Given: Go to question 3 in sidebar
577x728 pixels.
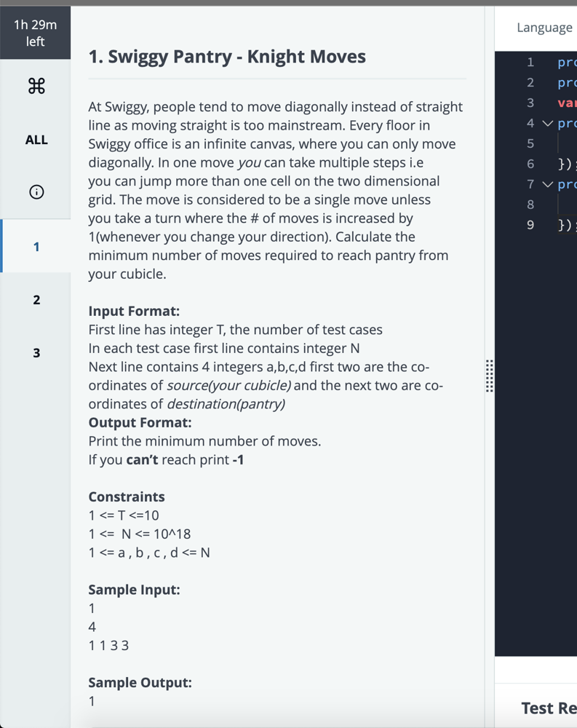Looking at the screenshot, I should pyautogui.click(x=36, y=353).
